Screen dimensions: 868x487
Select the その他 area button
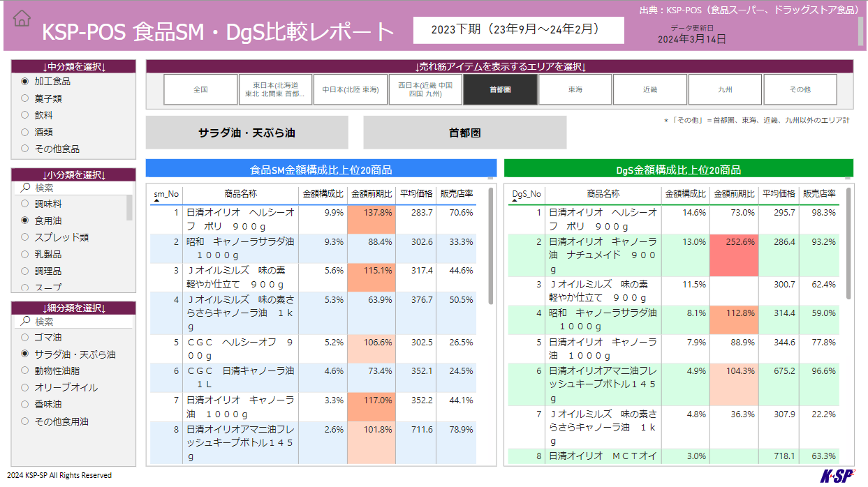coord(800,89)
